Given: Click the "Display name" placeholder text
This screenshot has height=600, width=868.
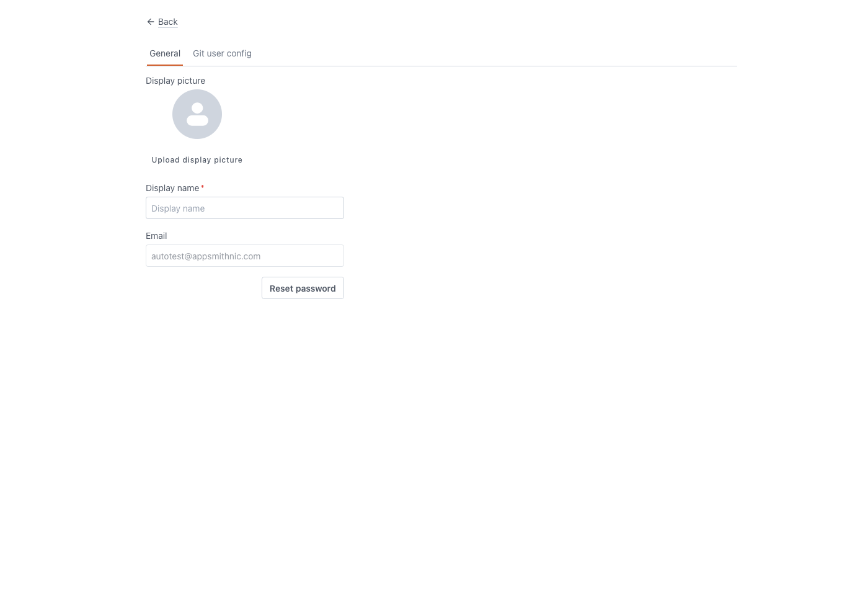Looking at the screenshot, I should pos(178,208).
